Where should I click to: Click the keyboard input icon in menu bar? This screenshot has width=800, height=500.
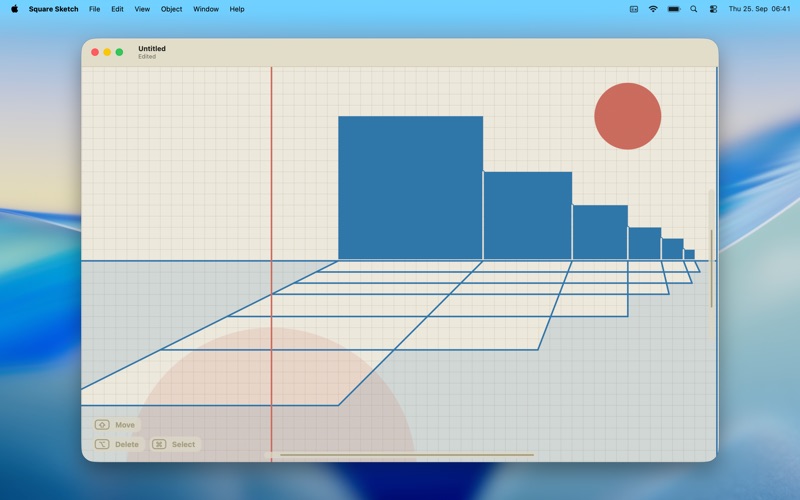click(634, 9)
